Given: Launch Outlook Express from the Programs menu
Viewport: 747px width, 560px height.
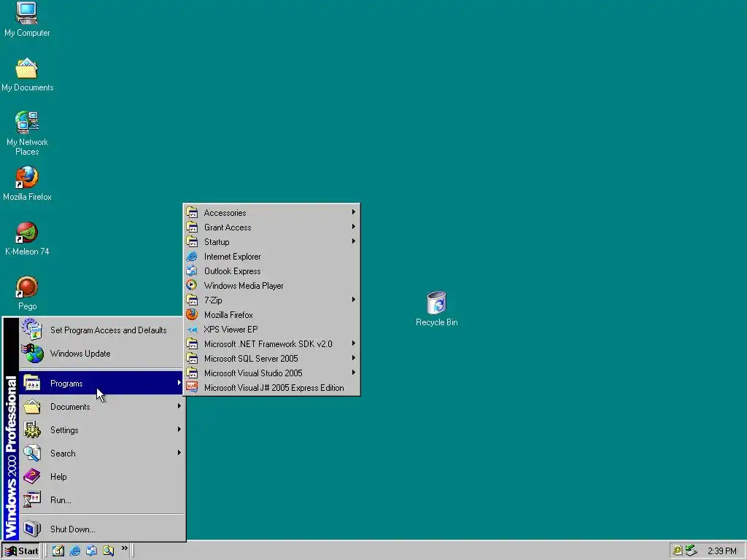Looking at the screenshot, I should coord(271,271).
